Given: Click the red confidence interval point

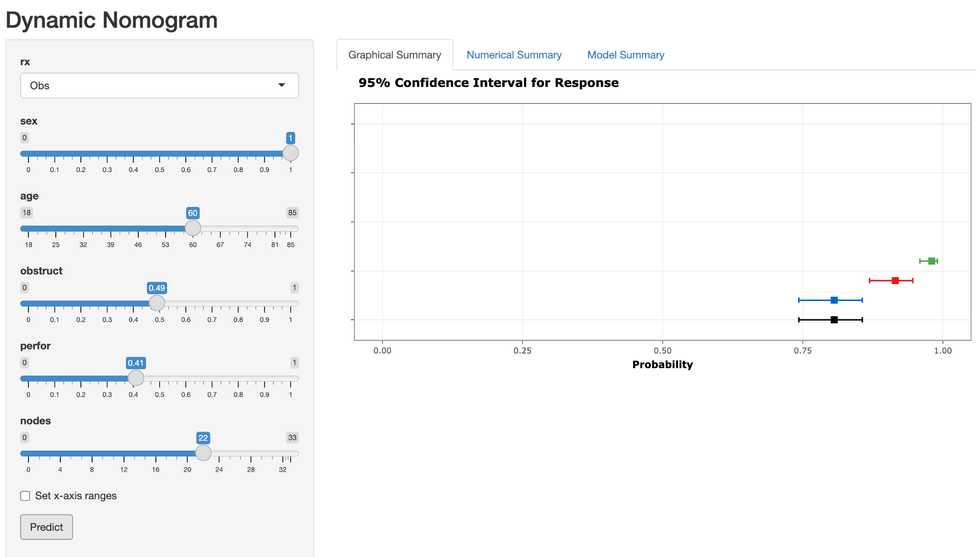Looking at the screenshot, I should pyautogui.click(x=895, y=280).
